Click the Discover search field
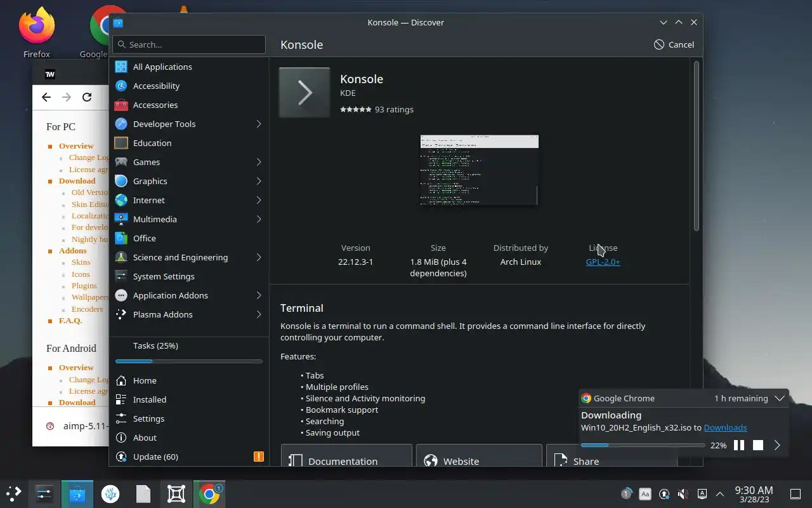The height and width of the screenshot is (508, 812). coord(189,44)
